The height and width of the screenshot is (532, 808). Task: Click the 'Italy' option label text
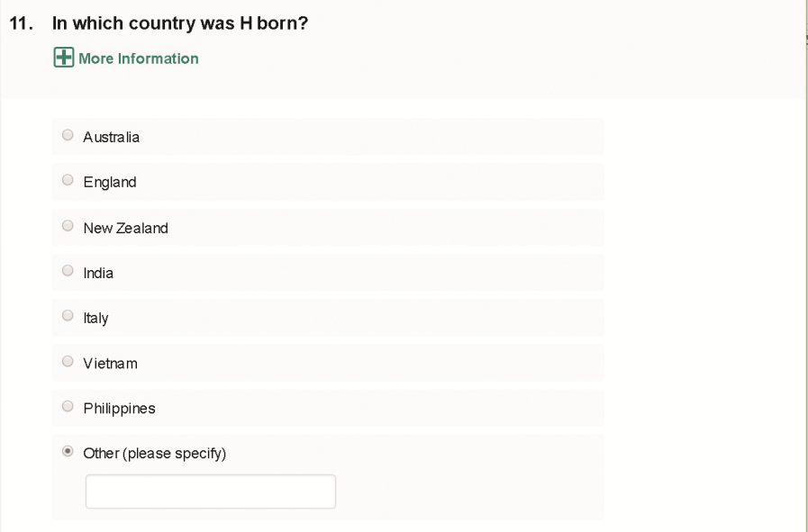point(95,319)
